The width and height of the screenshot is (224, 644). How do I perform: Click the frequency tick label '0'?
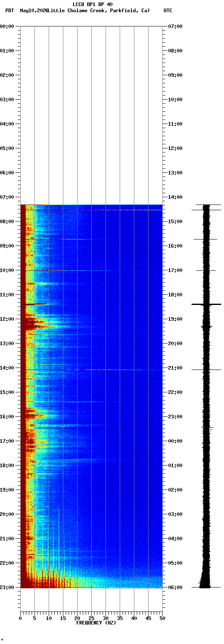point(20,618)
